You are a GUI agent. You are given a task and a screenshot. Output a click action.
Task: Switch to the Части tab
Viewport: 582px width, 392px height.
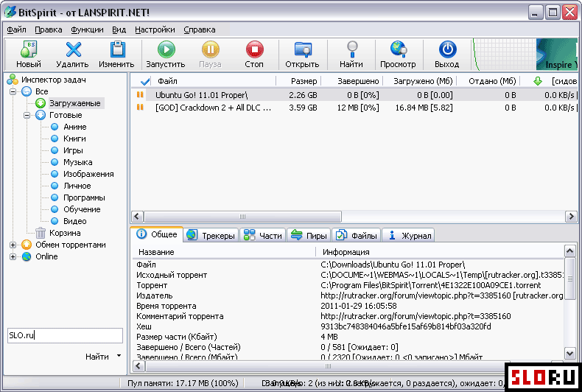click(263, 235)
